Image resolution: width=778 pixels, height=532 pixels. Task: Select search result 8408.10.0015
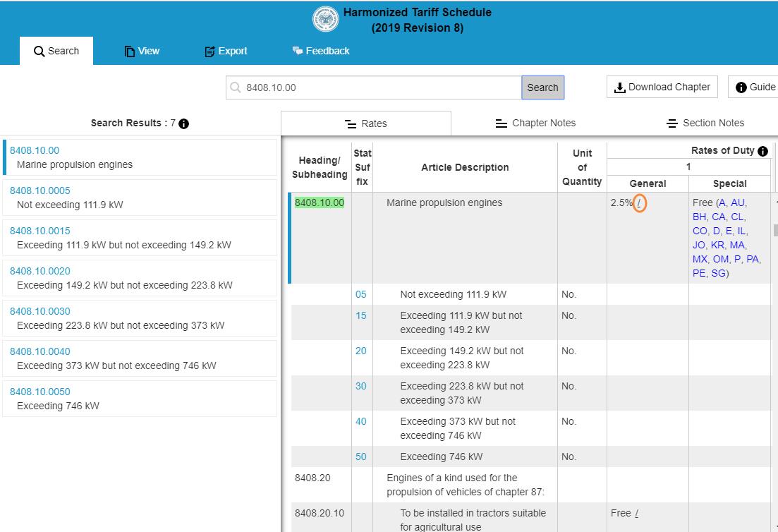point(140,238)
